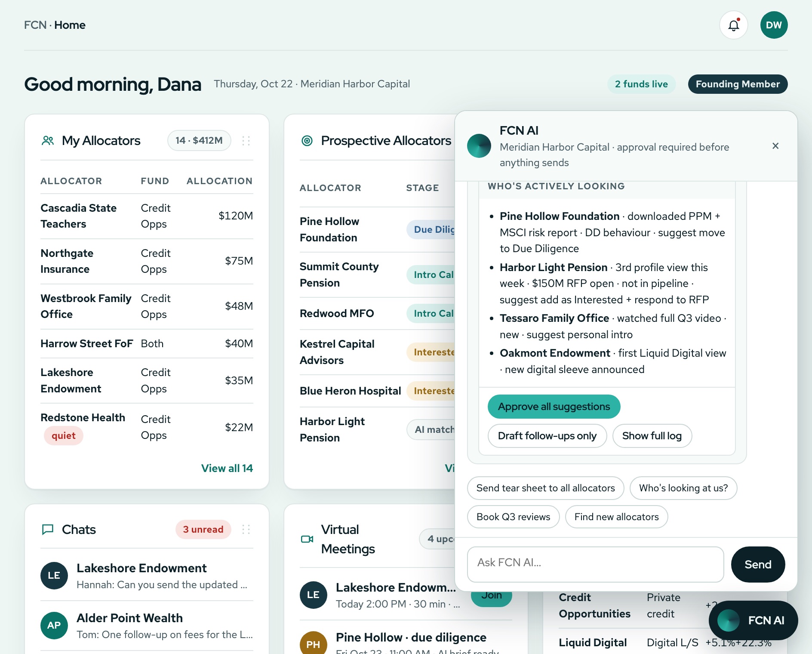Select the Find new allocators prompt

(x=617, y=517)
